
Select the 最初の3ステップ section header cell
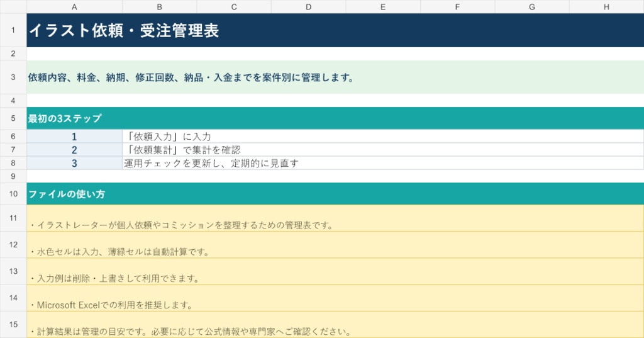(x=335, y=118)
